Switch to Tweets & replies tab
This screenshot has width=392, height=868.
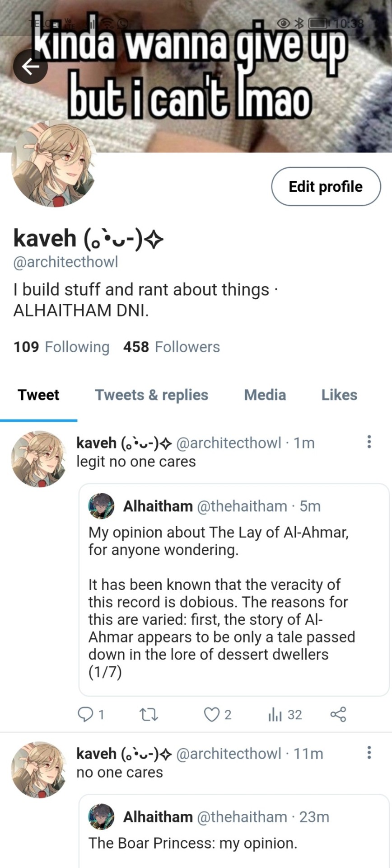tap(151, 395)
